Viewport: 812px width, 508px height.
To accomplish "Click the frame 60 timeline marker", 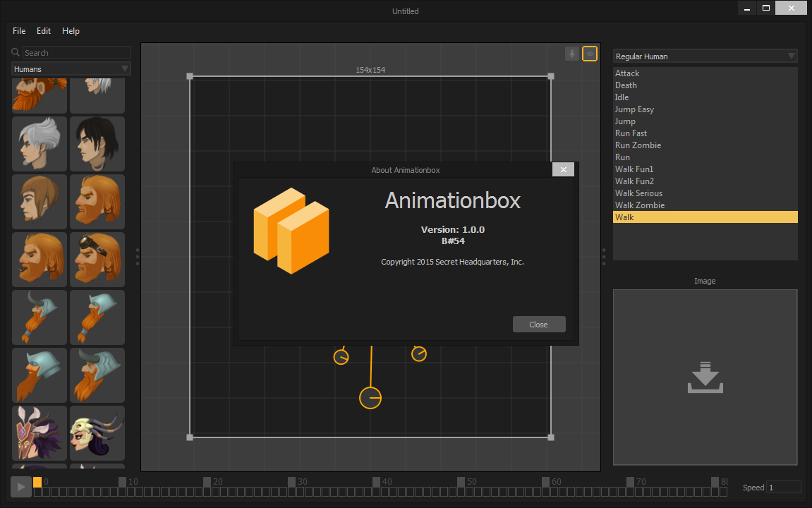I will (546, 482).
